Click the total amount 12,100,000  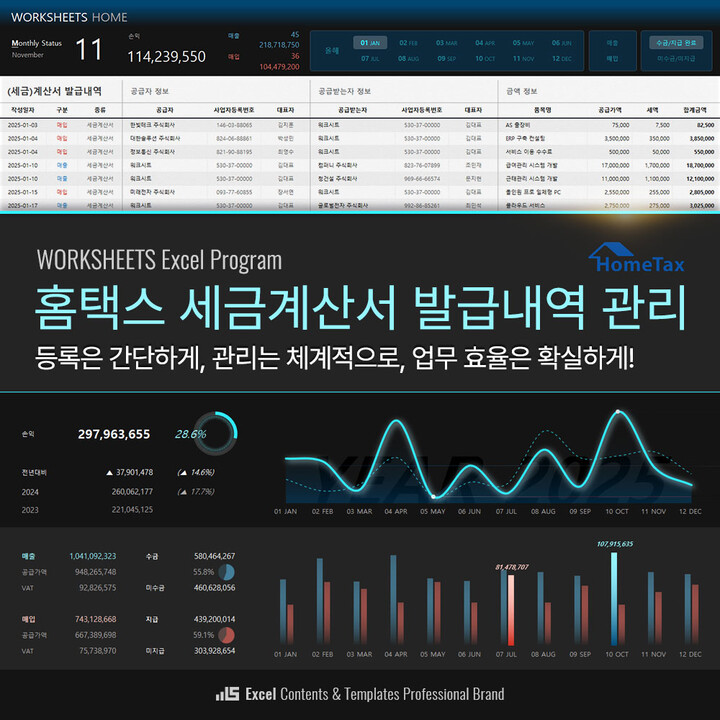coord(700,179)
